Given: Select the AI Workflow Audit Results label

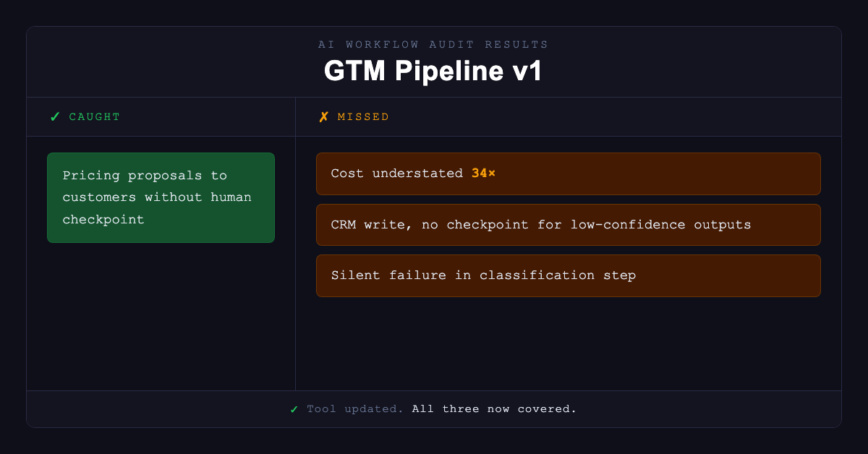Looking at the screenshot, I should [x=433, y=44].
